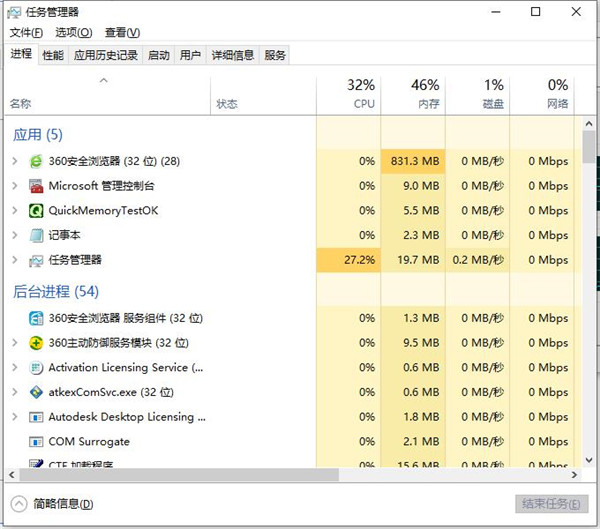
Task: Click the 应用 (5) group heading
Action: 38,135
